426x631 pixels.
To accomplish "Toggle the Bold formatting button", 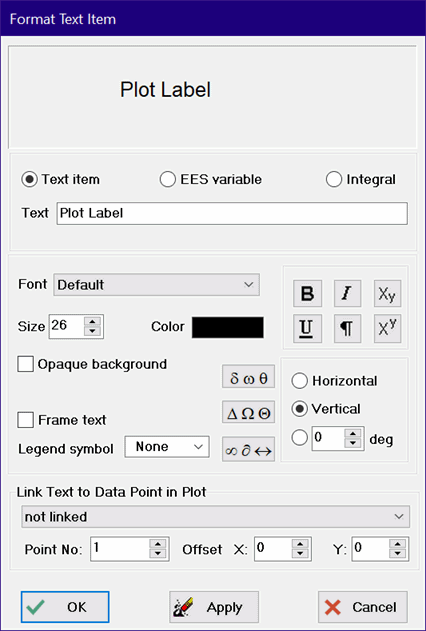I will click(307, 293).
